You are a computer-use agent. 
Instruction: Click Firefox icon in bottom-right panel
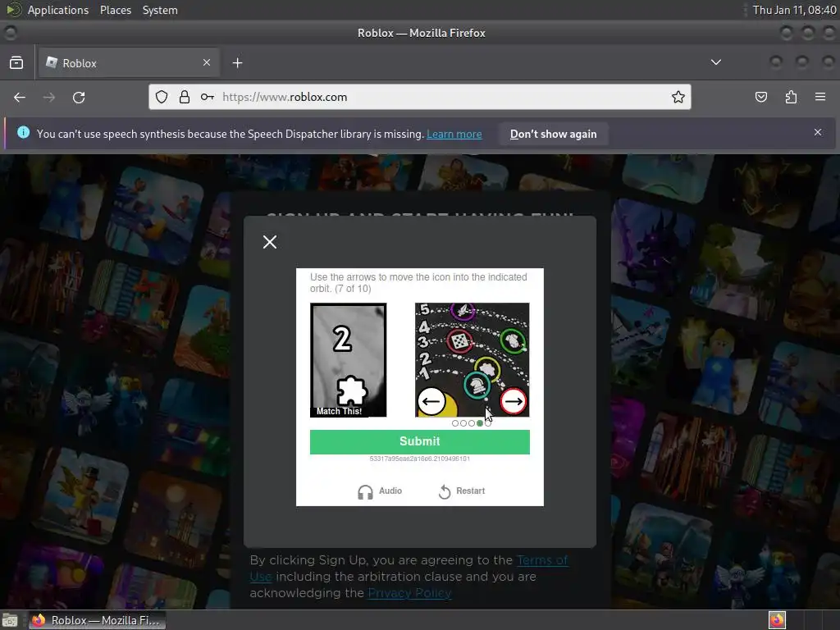(x=777, y=620)
